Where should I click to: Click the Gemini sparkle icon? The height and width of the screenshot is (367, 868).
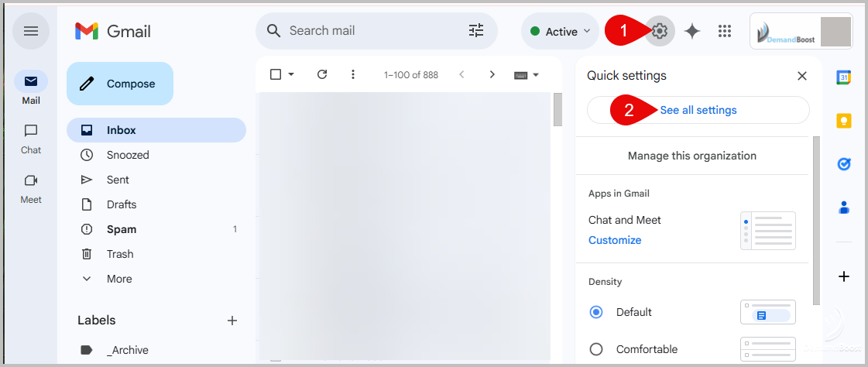[x=692, y=31]
